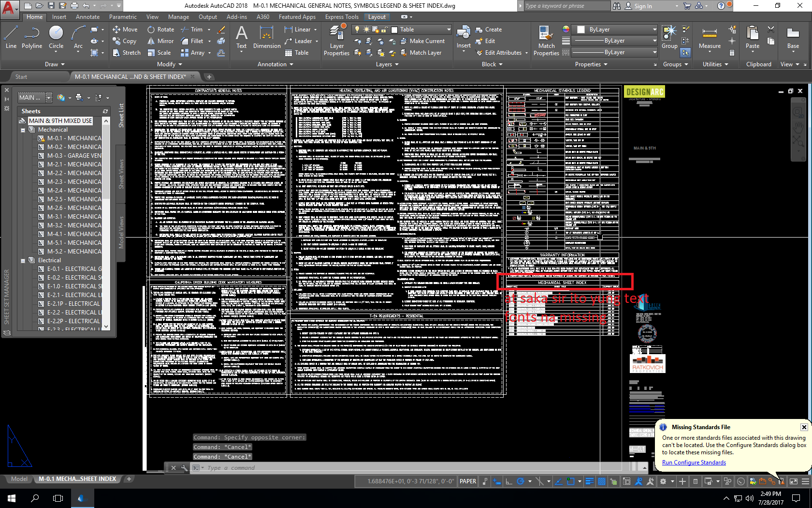This screenshot has height=508, width=812.
Task: Collapse the Mechanical sheet subset
Action: (23, 130)
